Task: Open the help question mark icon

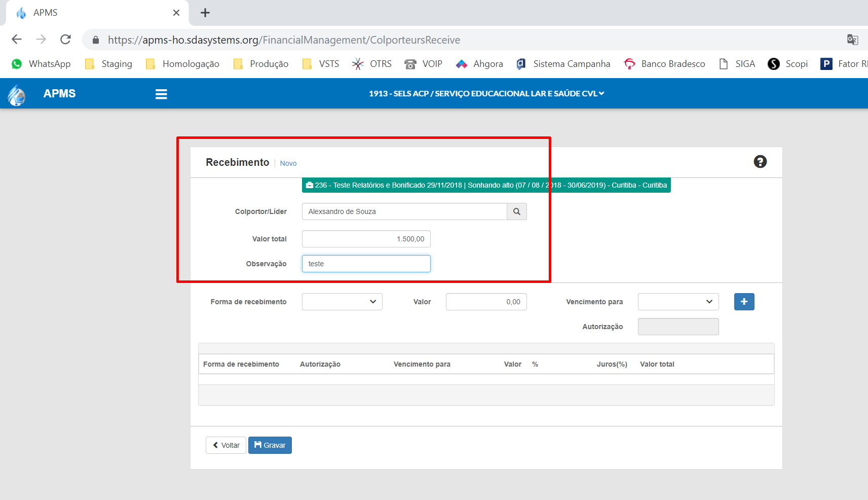Action: (760, 162)
